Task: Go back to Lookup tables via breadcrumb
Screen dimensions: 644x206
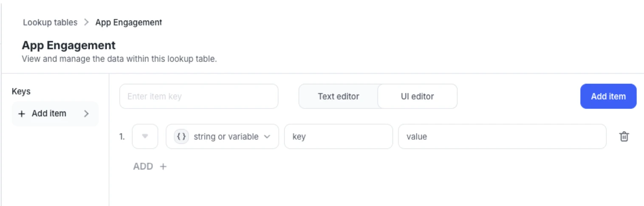Action: click(x=50, y=23)
